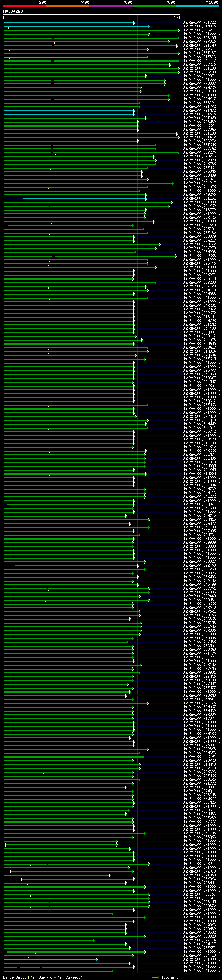222x980 pixels.
Task: Click hit label UniRef100_A9PDZ4
Action: click(199, 76)
